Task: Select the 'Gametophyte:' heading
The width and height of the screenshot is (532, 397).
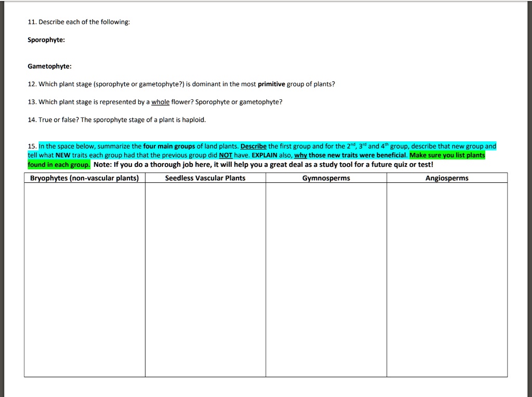Action: point(49,66)
